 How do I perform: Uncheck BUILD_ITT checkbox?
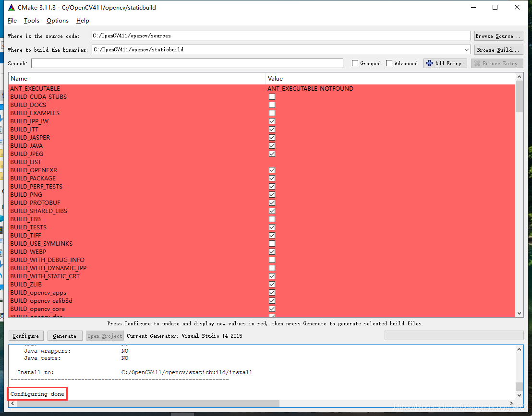[272, 129]
